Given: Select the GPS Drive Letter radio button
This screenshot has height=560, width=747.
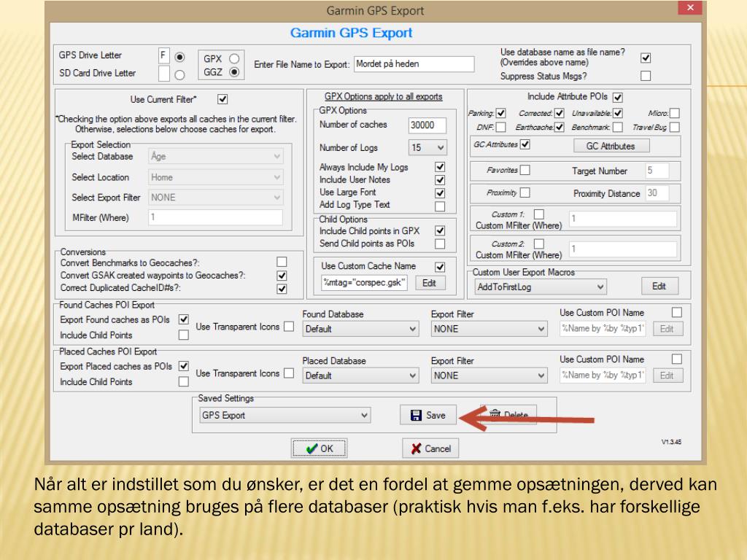Looking at the screenshot, I should tap(179, 57).
